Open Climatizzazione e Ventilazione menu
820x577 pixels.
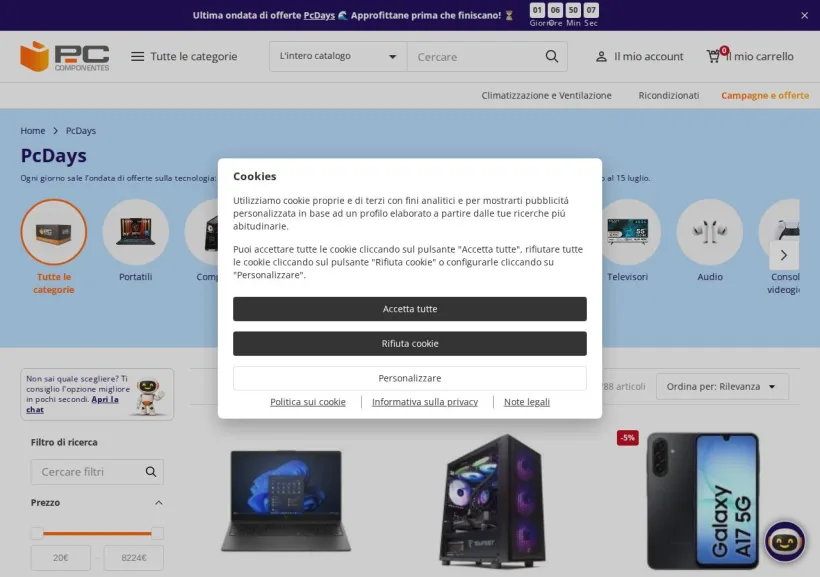click(546, 96)
